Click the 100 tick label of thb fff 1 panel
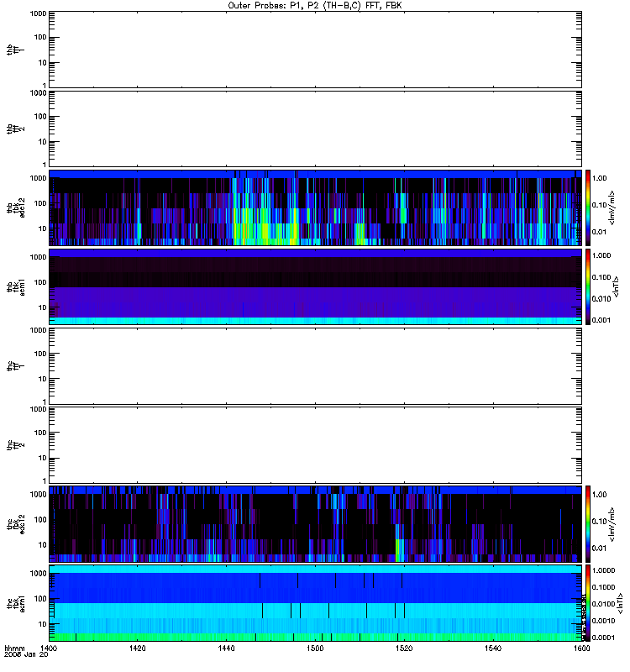Image resolution: width=630 pixels, height=672 pixels. click(x=40, y=38)
